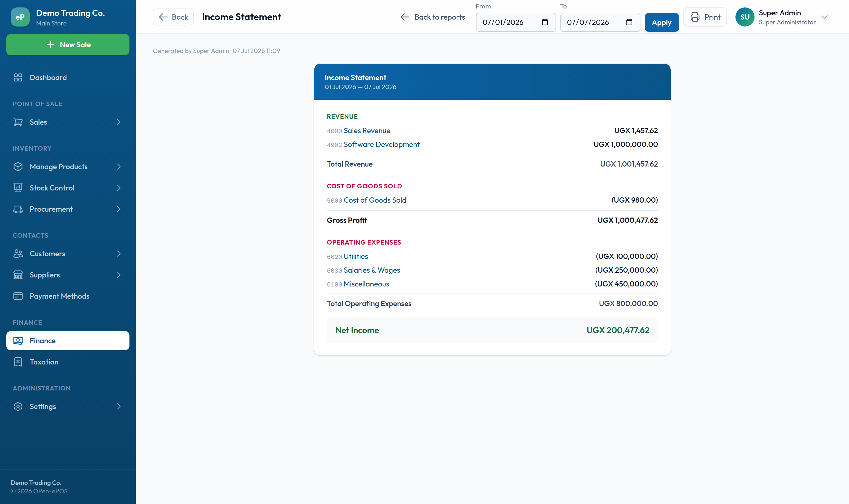Click the Demo Trading Co. header title
The width and height of the screenshot is (849, 504).
70,13
